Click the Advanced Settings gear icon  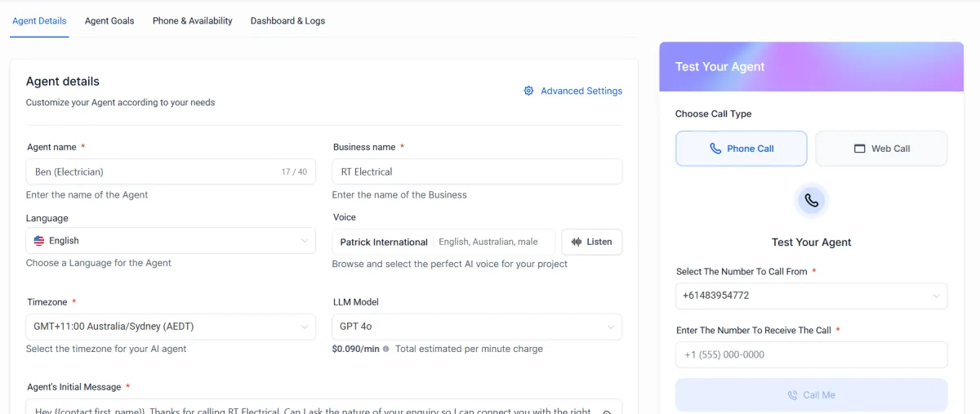(528, 91)
